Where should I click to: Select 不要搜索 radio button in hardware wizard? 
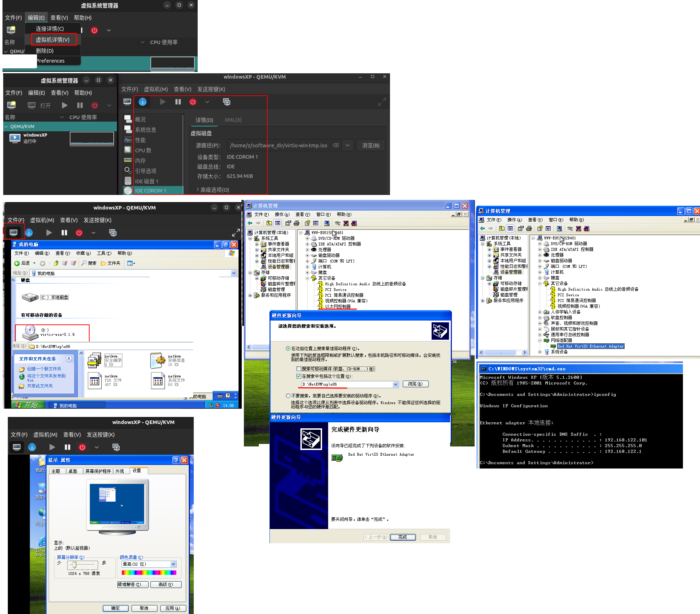tap(288, 396)
